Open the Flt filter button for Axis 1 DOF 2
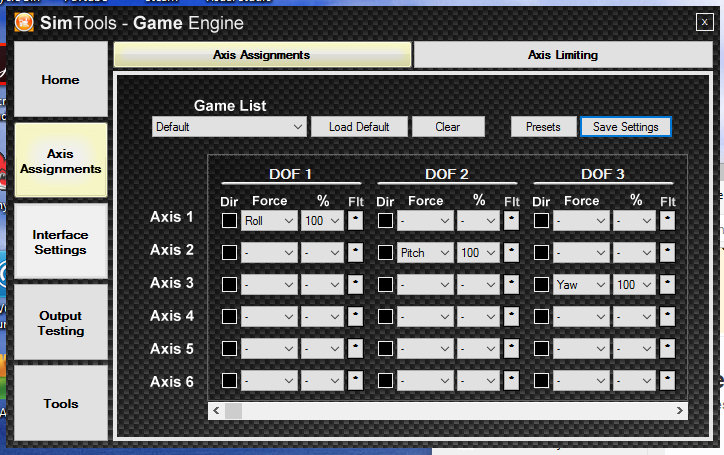724x455 pixels. click(511, 220)
